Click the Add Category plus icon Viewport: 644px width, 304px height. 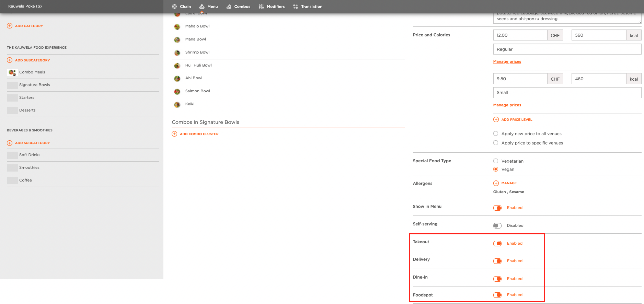(10, 26)
